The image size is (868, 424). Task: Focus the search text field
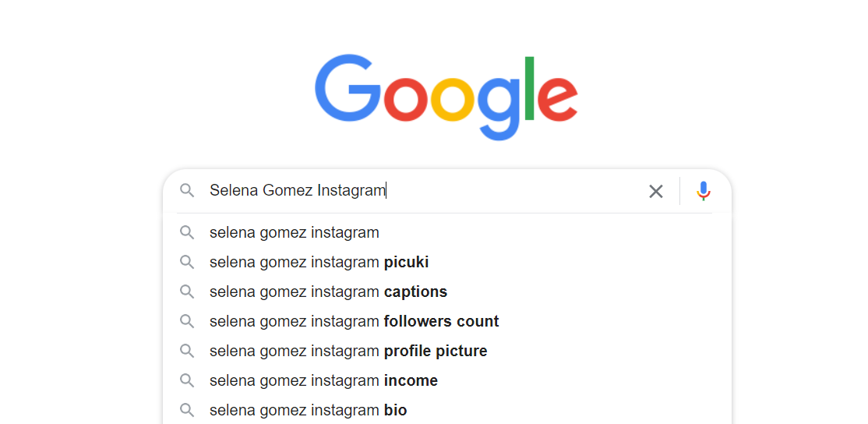click(x=506, y=191)
